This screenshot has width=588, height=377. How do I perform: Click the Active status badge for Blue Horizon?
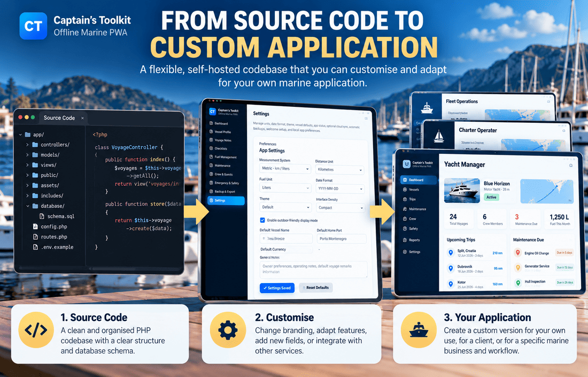click(491, 197)
